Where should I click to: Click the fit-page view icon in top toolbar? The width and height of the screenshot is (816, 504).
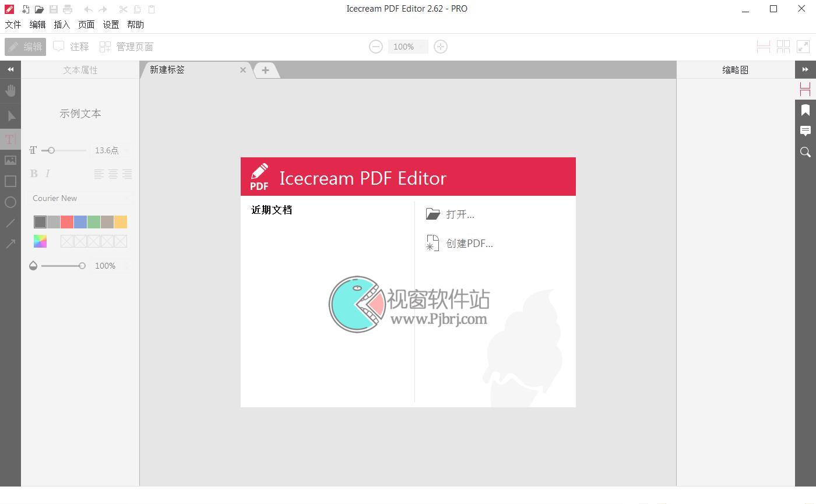click(764, 47)
